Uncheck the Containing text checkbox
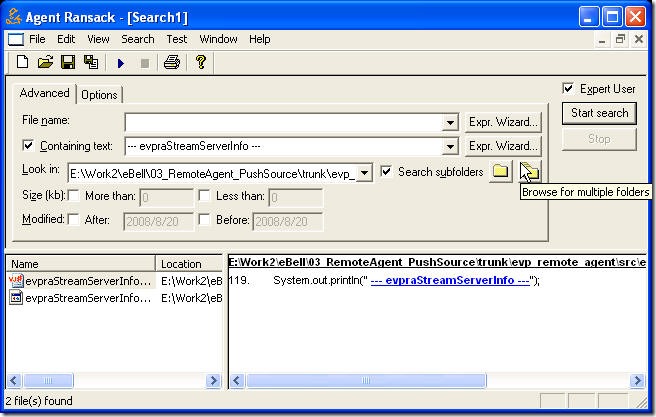The height and width of the screenshot is (417, 656). point(28,146)
